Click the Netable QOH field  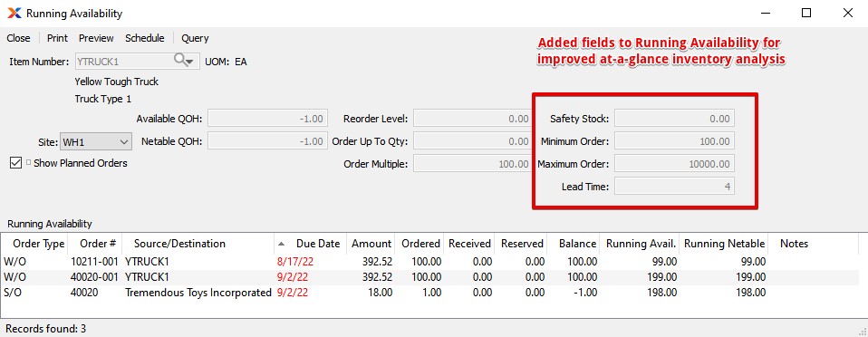click(x=268, y=141)
